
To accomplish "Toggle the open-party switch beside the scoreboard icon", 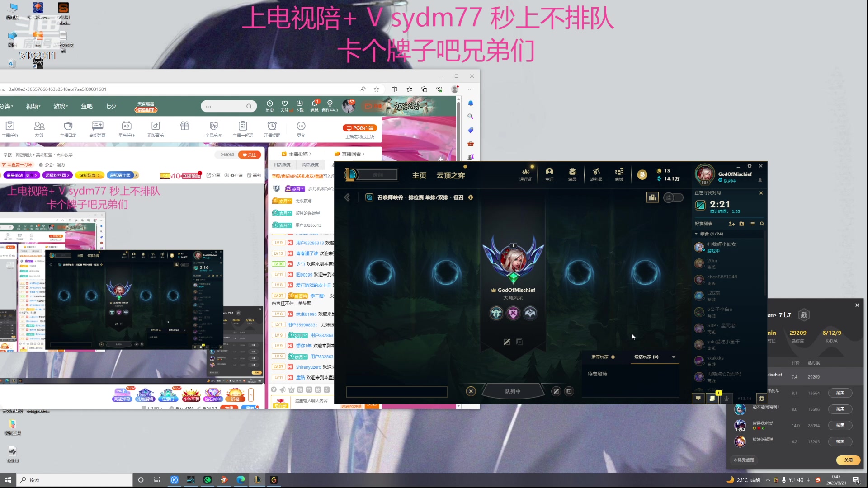I will [674, 197].
